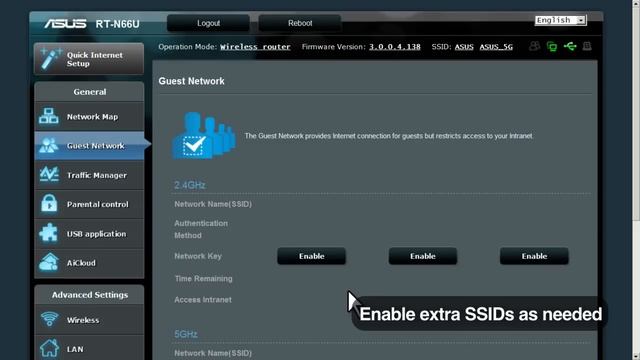Click the 2.4GHz section heading
Screen dimensions: 640x360
click(x=190, y=185)
